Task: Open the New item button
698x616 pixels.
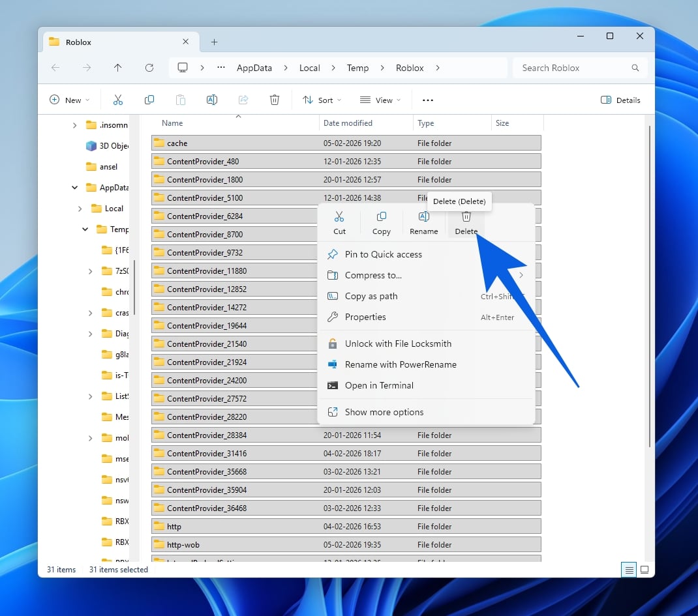Action: [x=68, y=99]
